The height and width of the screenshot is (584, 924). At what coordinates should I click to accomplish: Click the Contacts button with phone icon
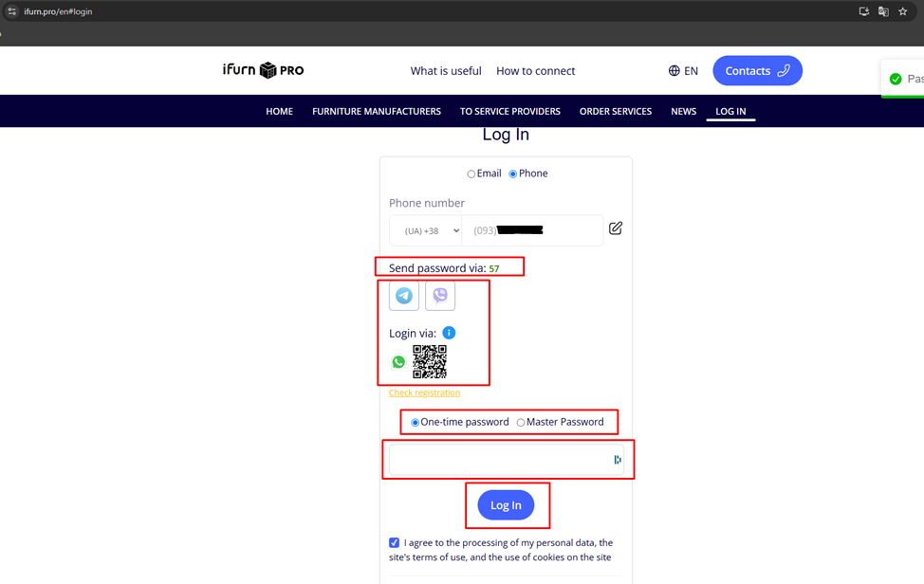coord(757,71)
